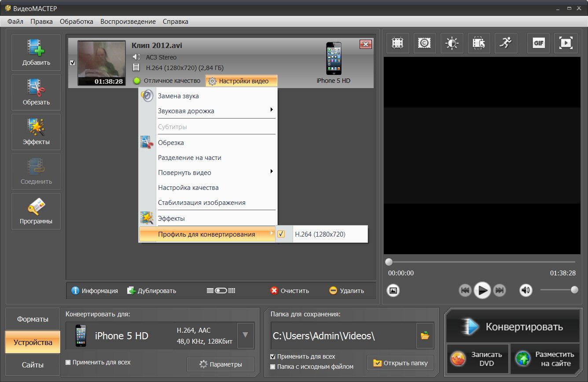Take a snapshot with the image icon

pyautogui.click(x=393, y=290)
